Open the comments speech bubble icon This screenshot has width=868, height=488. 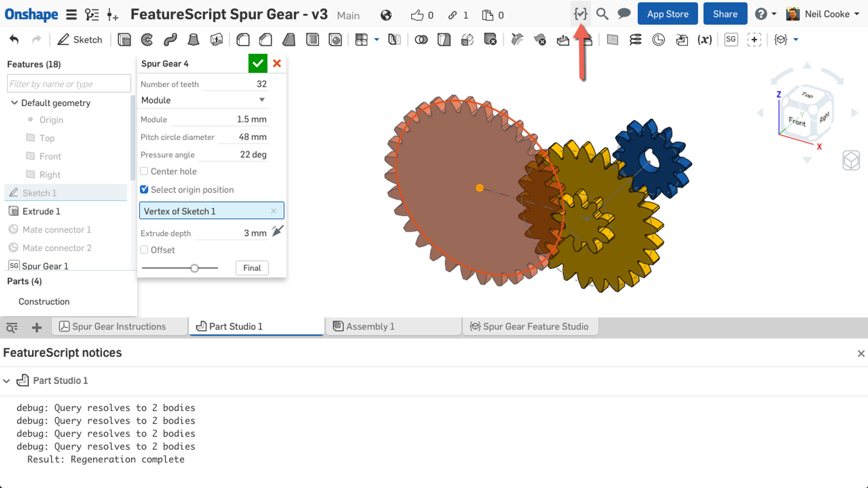(624, 14)
